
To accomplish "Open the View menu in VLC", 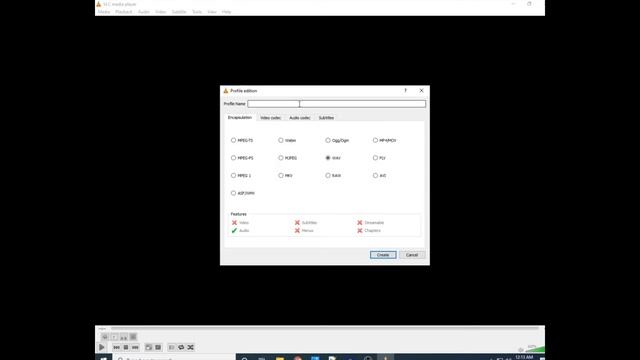I will point(212,12).
